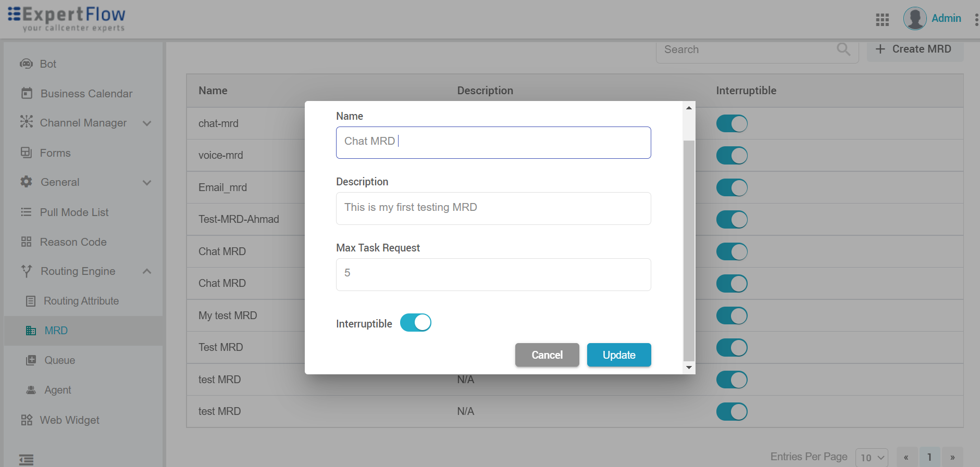The width and height of the screenshot is (980, 467).
Task: Click the dialog's vertical scrollbar thumb
Action: click(x=689, y=250)
